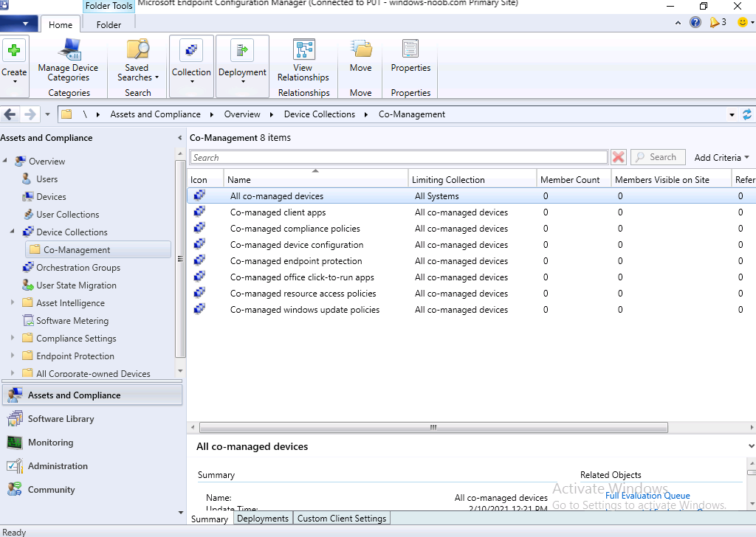756x537 pixels.
Task: Open Add Criteria dropdown
Action: tap(721, 158)
